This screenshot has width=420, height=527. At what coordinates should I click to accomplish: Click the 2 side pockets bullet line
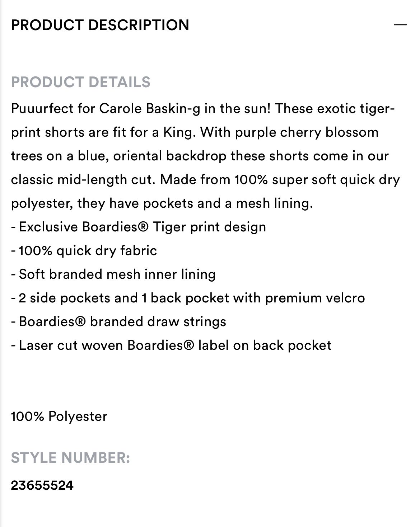coord(188,298)
